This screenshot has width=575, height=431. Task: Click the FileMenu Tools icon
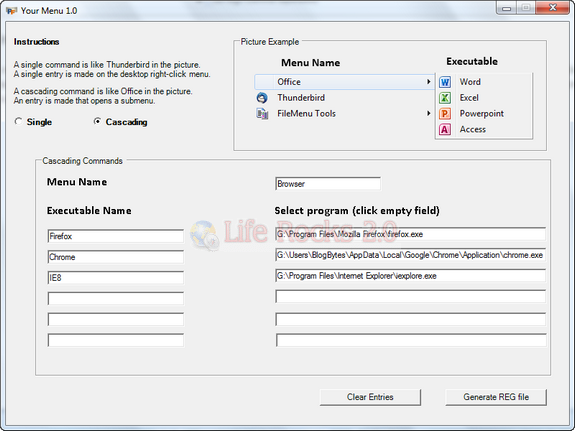pos(262,114)
